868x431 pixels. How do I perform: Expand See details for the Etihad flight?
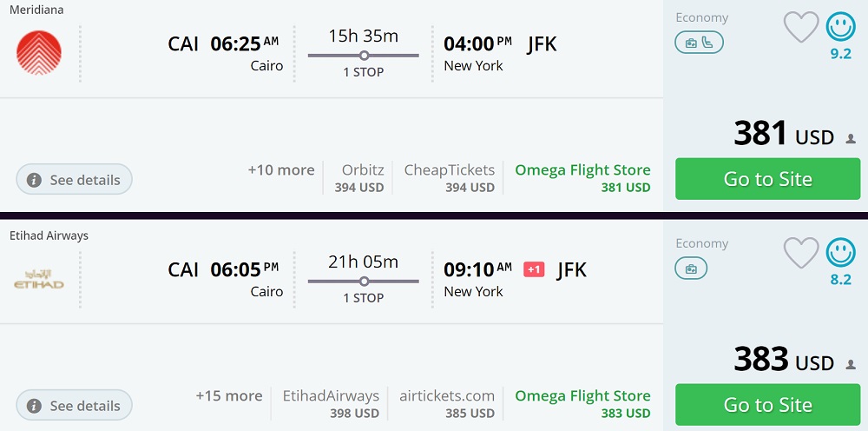pyautogui.click(x=75, y=406)
